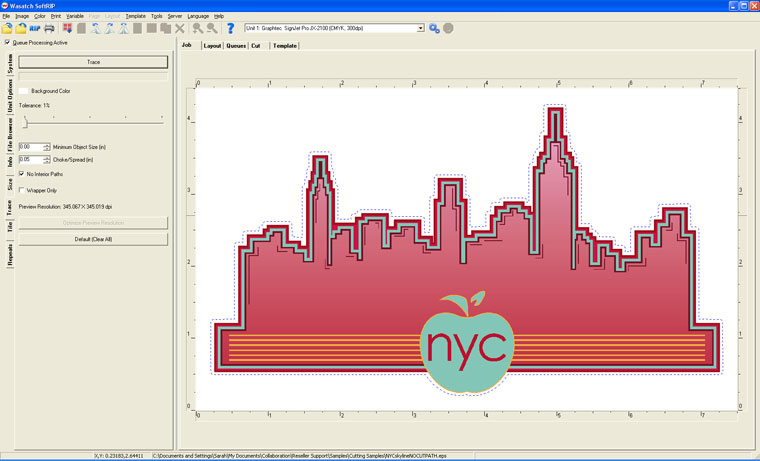Click the NYC skyline image preview
This screenshot has width=760, height=461.
coord(467,250)
